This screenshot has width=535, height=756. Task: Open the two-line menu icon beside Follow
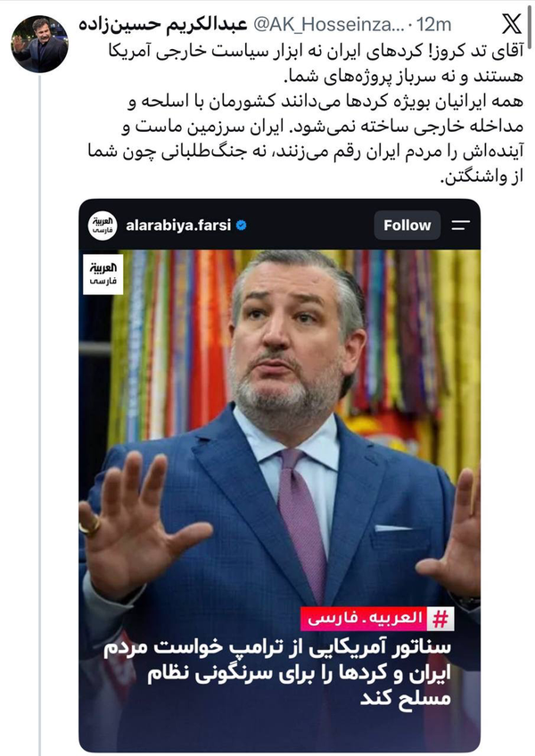point(460,226)
